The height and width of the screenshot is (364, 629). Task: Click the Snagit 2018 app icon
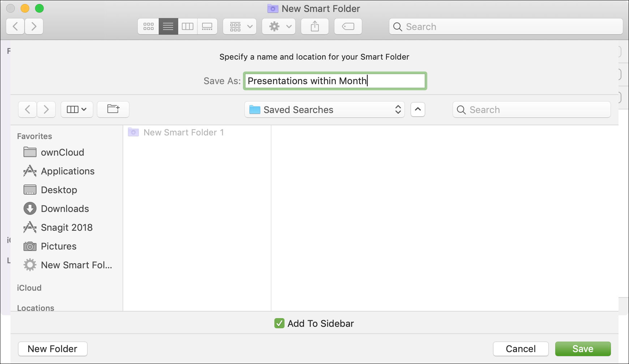(30, 227)
